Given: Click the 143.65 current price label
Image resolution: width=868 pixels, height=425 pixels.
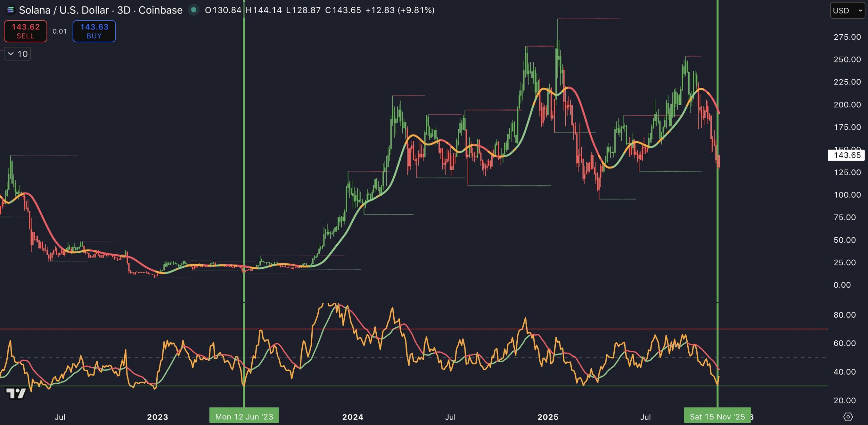Looking at the screenshot, I should click(x=847, y=155).
